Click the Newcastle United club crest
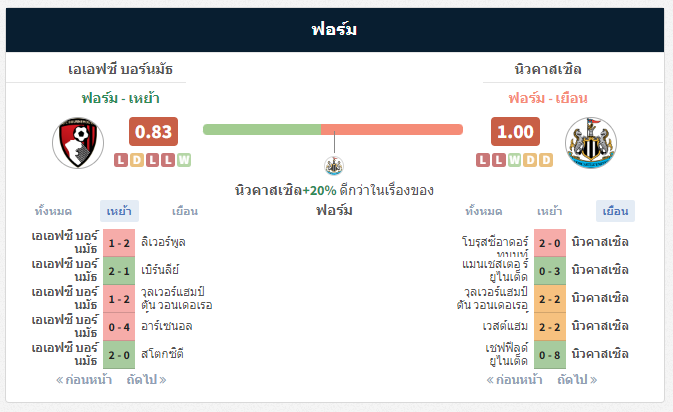 tap(591, 142)
